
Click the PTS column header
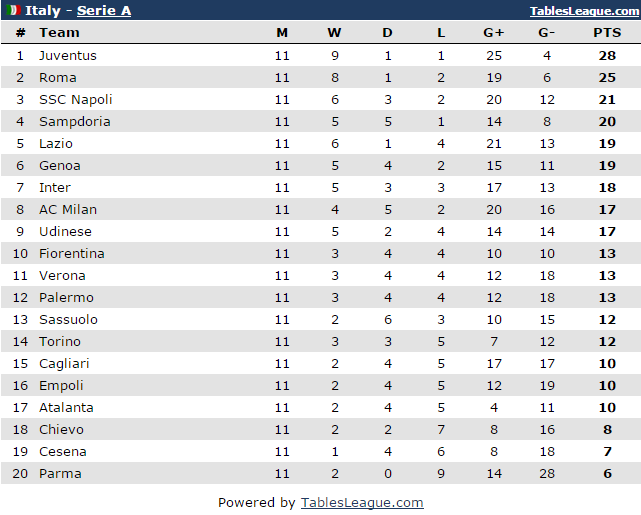point(607,33)
